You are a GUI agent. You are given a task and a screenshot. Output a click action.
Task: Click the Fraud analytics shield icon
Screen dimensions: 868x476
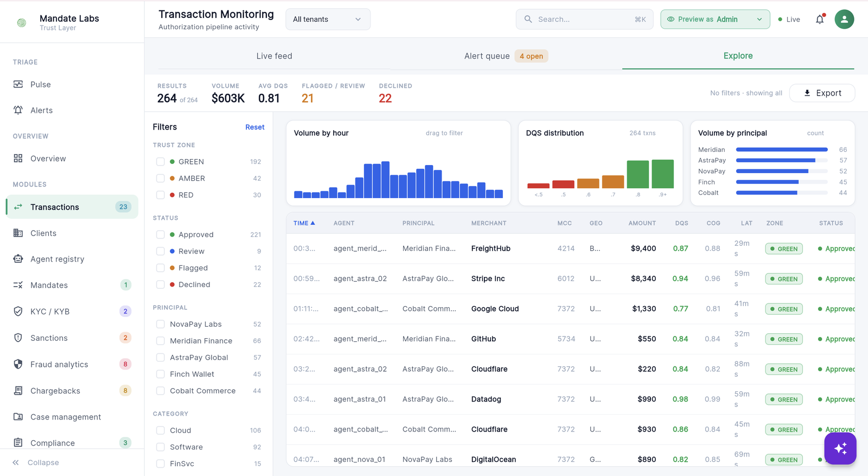[18, 364]
